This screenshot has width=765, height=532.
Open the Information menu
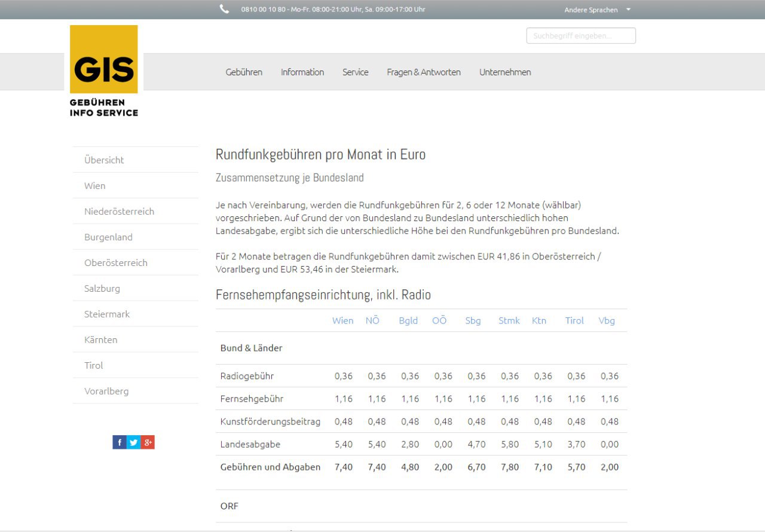click(x=302, y=72)
